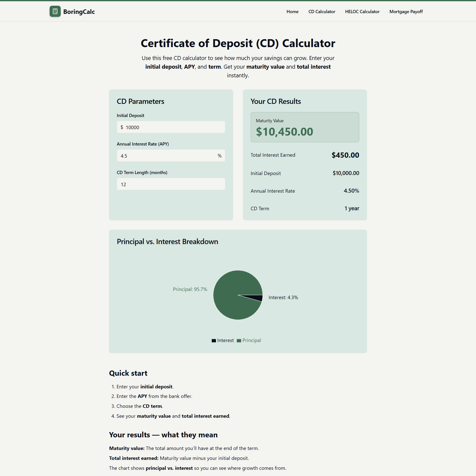This screenshot has width=476, height=476.
Task: Open the HELOC Calculator link
Action: 362,12
